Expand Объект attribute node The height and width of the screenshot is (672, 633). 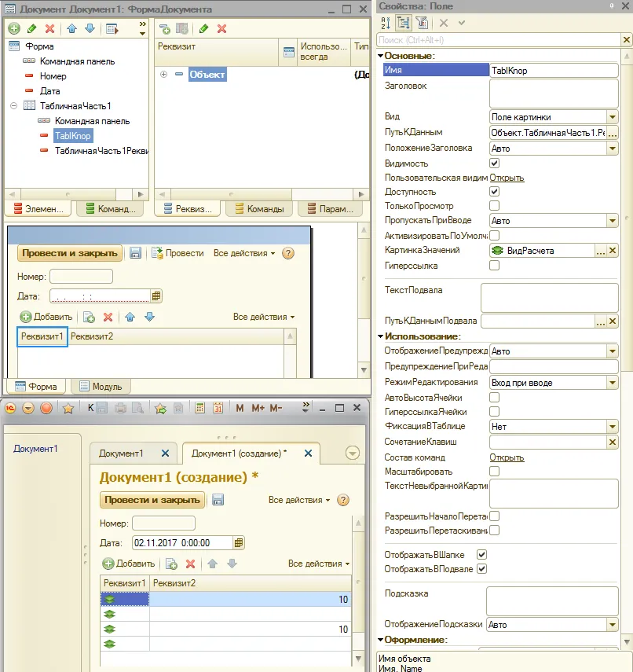coord(163,74)
